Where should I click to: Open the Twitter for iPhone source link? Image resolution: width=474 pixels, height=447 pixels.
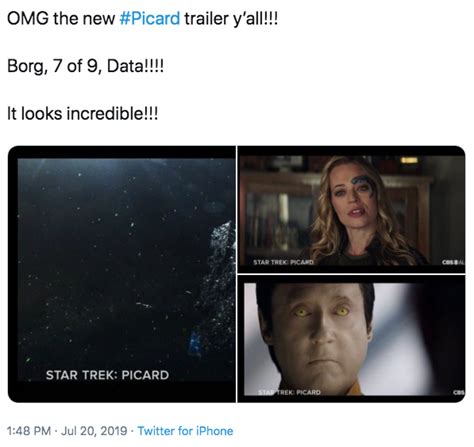(185, 431)
